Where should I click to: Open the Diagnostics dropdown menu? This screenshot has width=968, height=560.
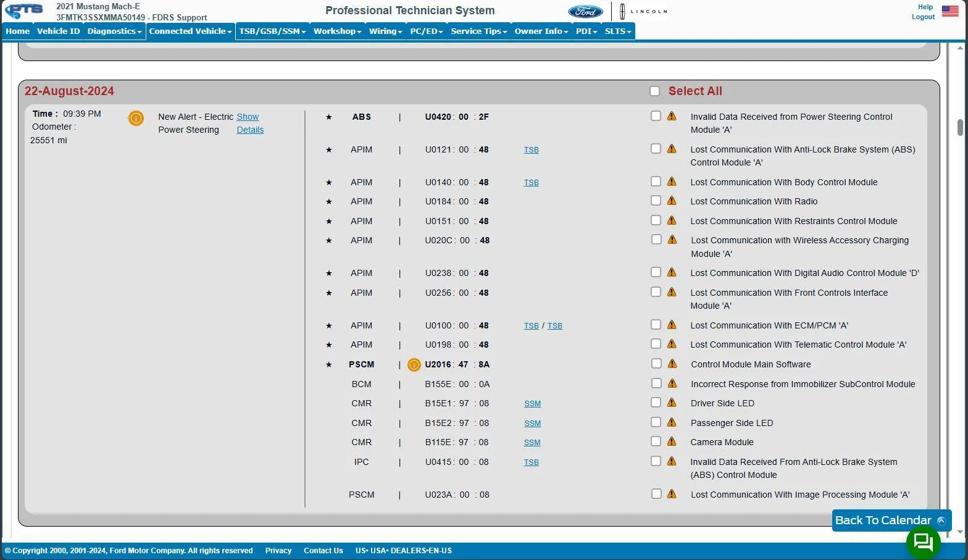pyautogui.click(x=114, y=31)
